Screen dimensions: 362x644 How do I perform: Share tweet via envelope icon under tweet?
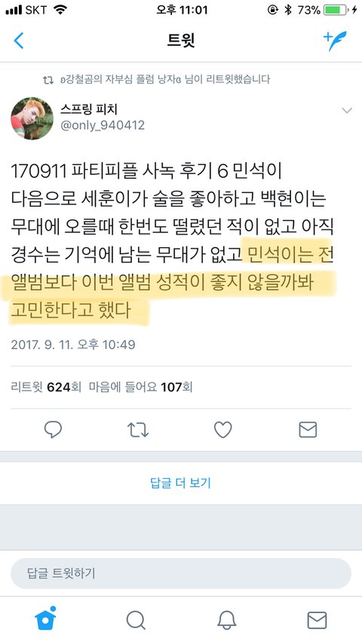pos(308,430)
